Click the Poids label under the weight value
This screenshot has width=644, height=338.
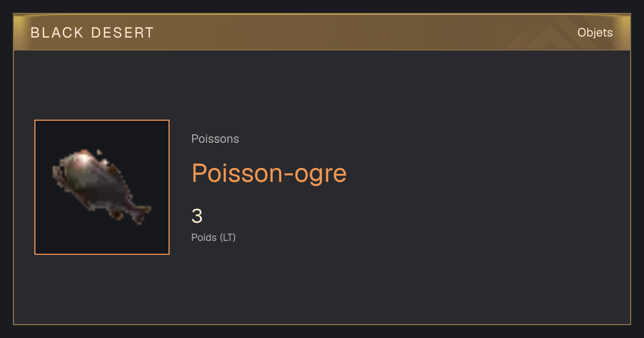click(204, 237)
